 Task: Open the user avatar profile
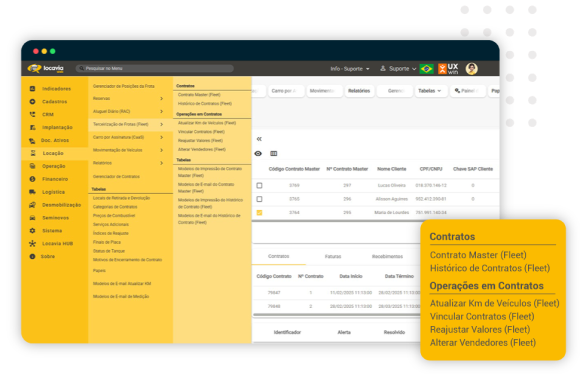pos(472,69)
